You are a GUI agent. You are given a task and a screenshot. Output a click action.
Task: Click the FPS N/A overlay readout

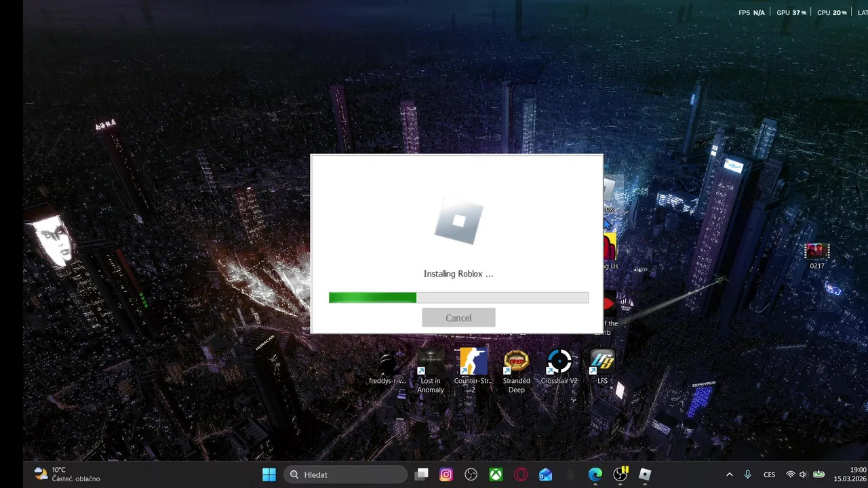click(x=751, y=12)
